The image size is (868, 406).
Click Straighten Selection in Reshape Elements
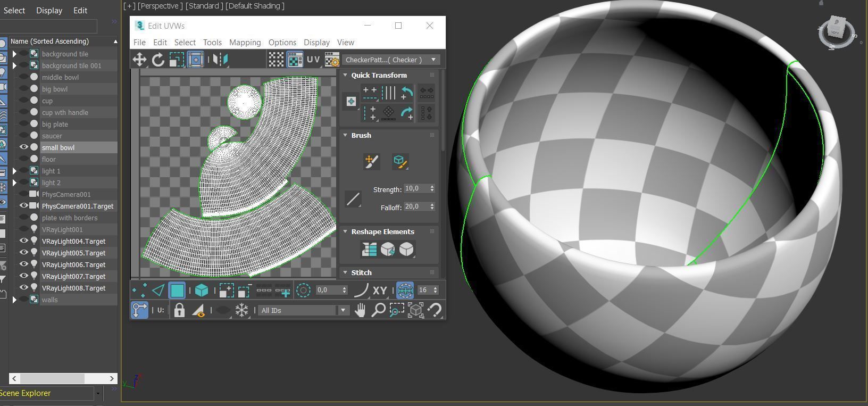369,249
